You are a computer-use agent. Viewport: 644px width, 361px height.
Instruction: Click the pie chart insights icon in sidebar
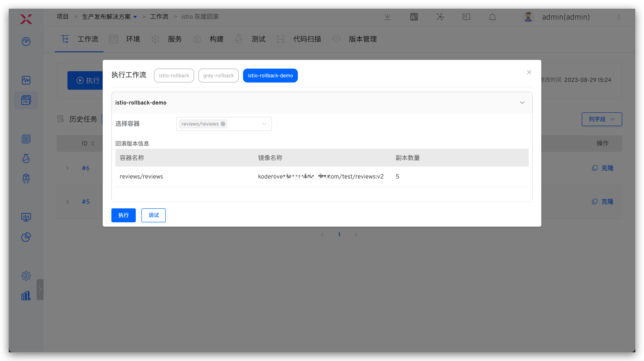click(x=26, y=237)
